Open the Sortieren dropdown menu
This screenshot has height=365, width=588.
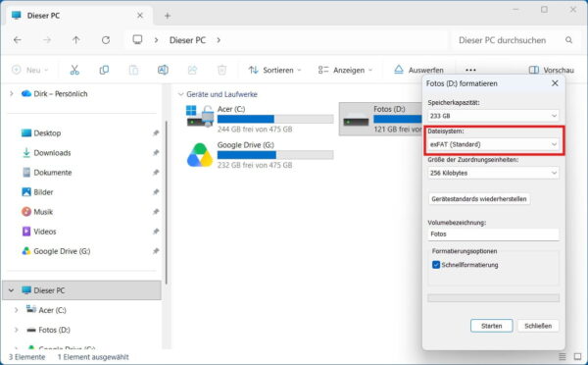[274, 70]
